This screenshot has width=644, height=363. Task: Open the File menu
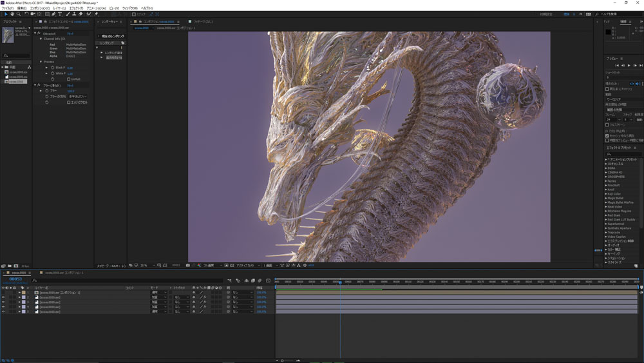7,8
